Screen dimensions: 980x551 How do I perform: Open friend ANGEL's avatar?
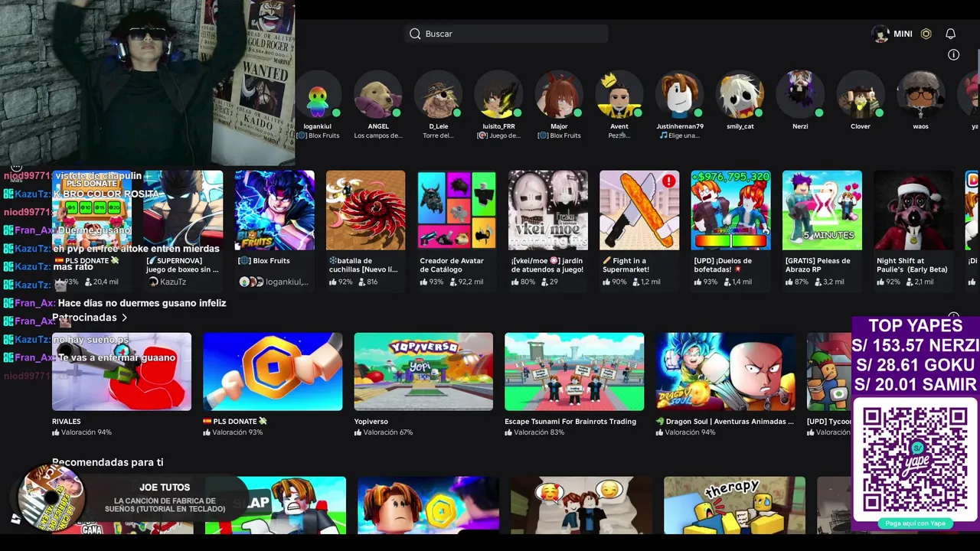(x=378, y=95)
